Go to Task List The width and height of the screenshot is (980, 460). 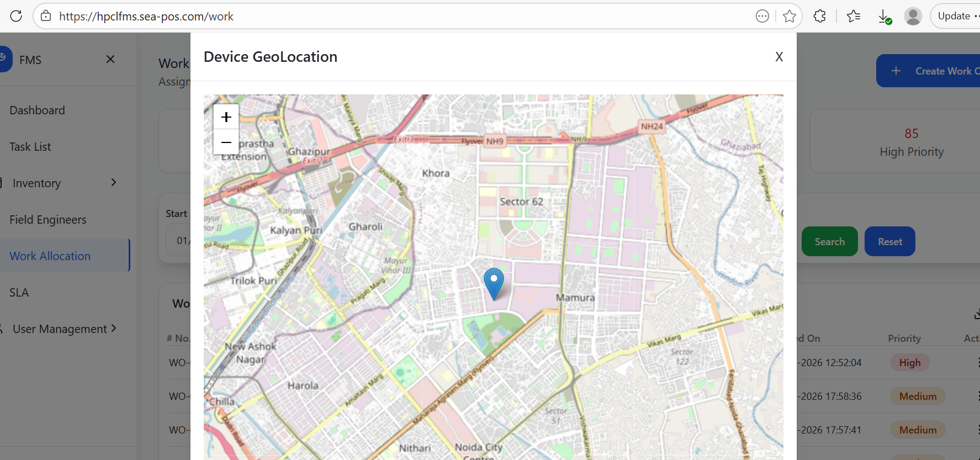tap(30, 147)
